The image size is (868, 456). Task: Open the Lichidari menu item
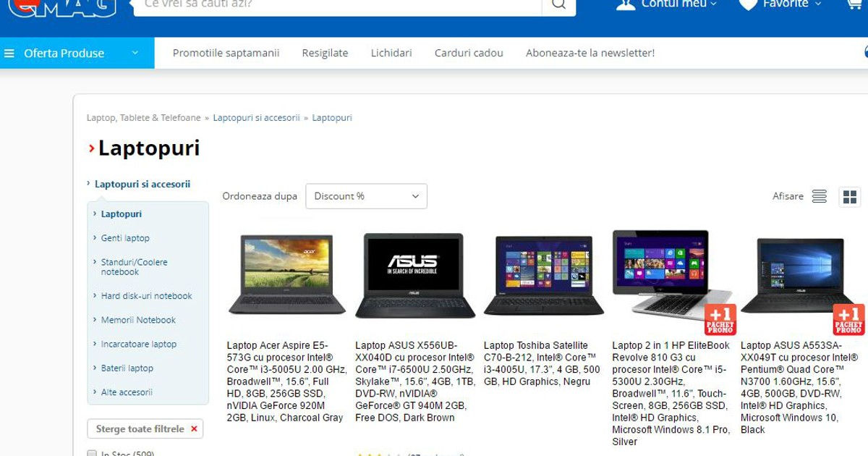click(391, 53)
